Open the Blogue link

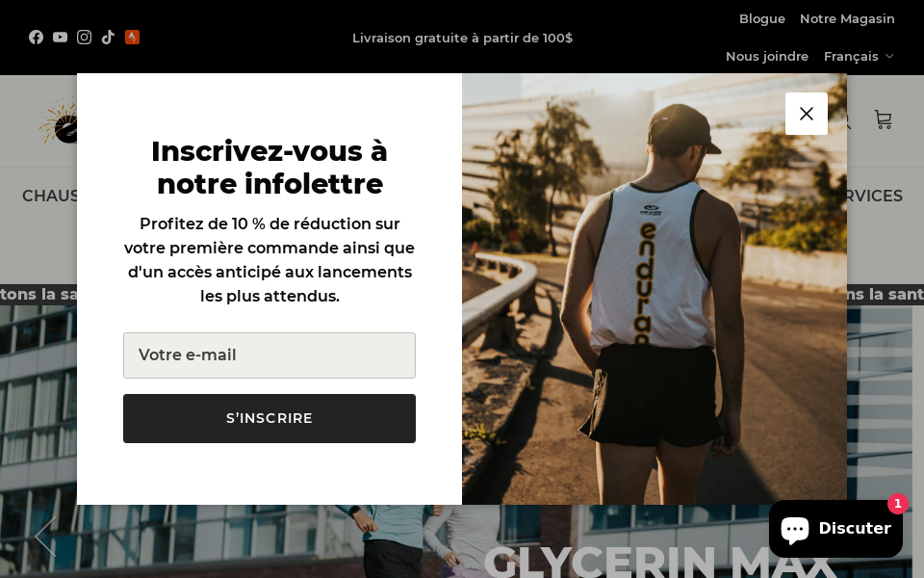pos(762,19)
